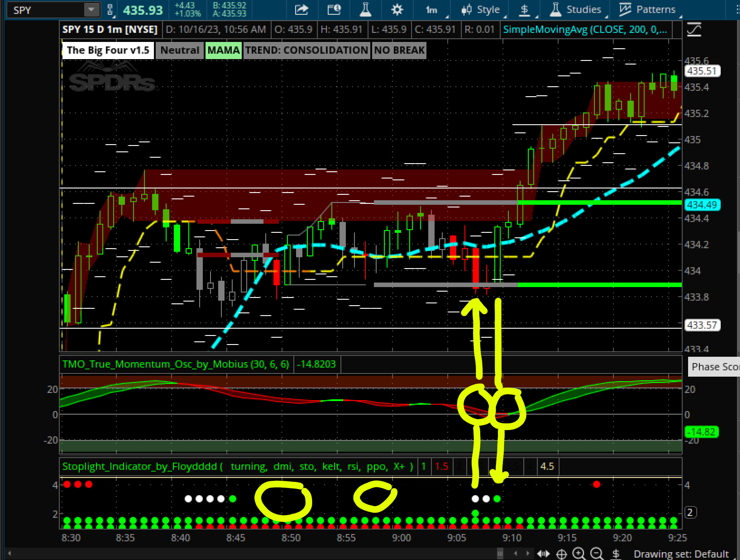
Task: Open the Style menu
Action: point(480,10)
